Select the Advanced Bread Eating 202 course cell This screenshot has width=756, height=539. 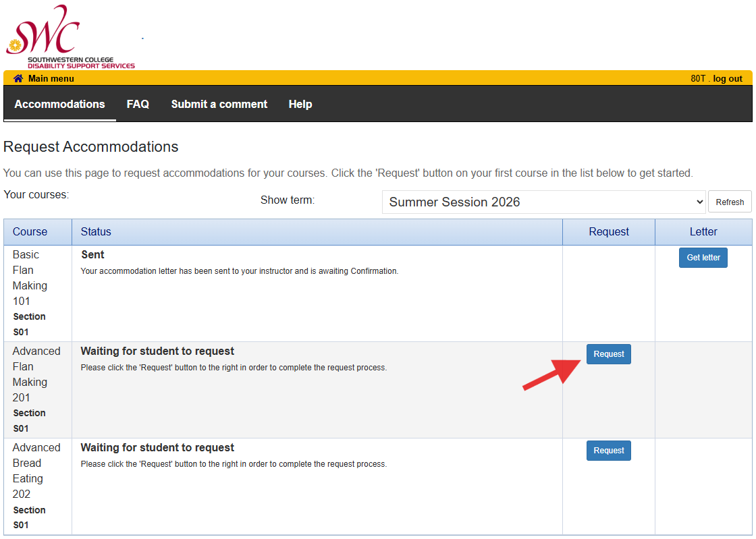[38, 486]
